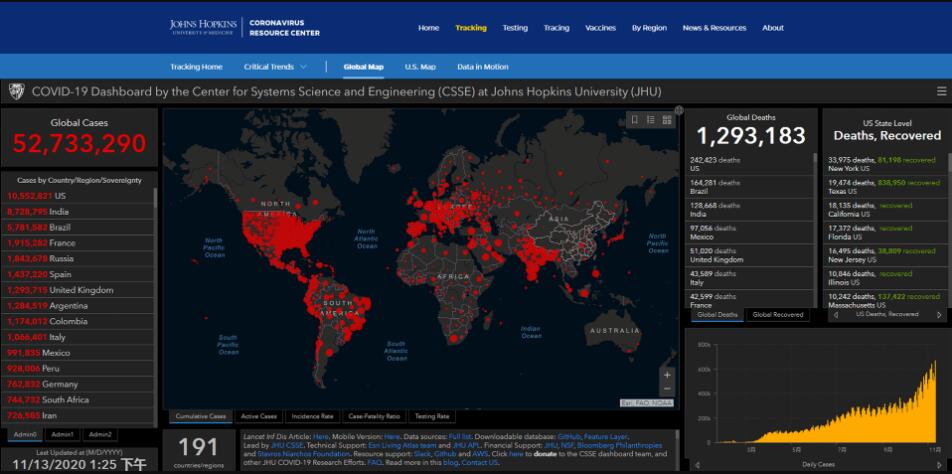
Task: Switch to the Global Deaths tab
Action: (x=717, y=314)
